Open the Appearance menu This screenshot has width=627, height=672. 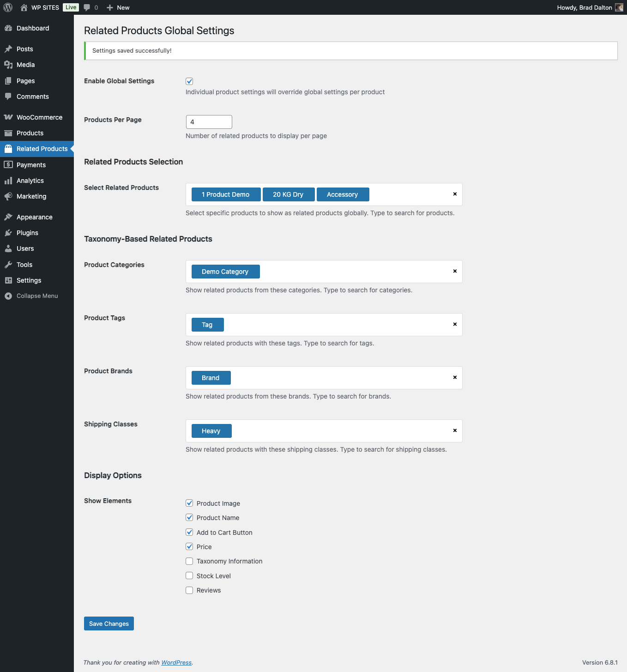point(35,217)
